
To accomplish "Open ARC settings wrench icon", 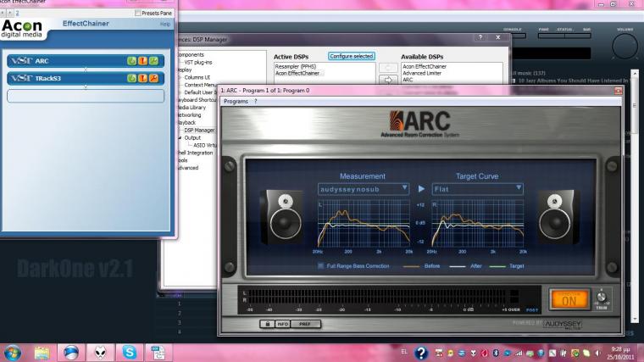I will [153, 60].
